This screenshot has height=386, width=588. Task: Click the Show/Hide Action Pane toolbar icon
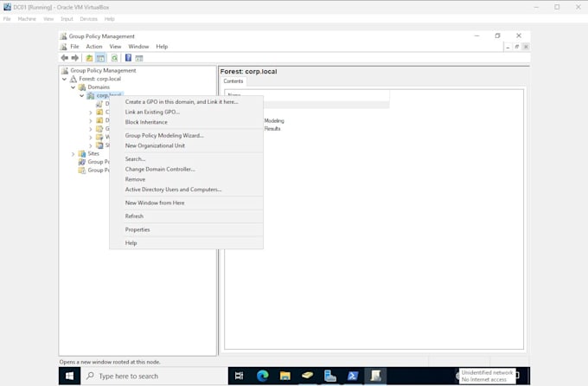139,58
